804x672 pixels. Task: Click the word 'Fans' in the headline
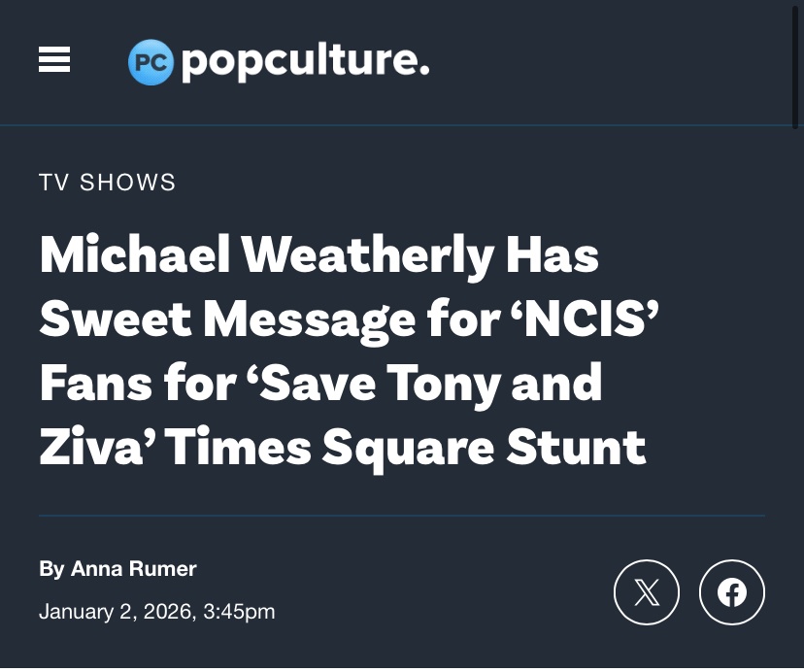[x=94, y=383]
